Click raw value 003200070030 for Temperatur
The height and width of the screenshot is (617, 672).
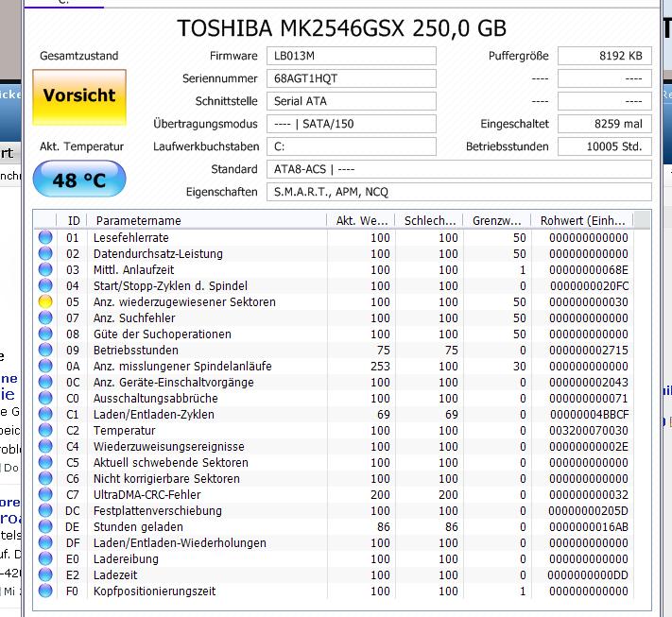coord(589,431)
